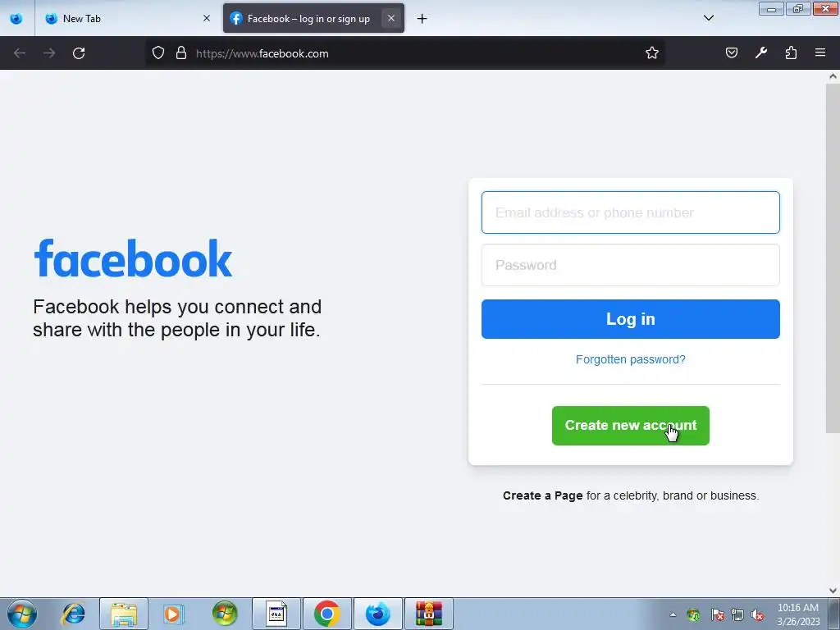Go forward to the next page
Viewport: 840px width, 630px height.
[49, 53]
